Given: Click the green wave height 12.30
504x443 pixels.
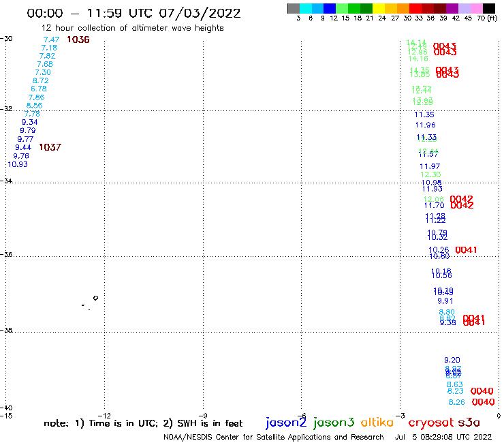Looking at the screenshot, I should point(430,174).
